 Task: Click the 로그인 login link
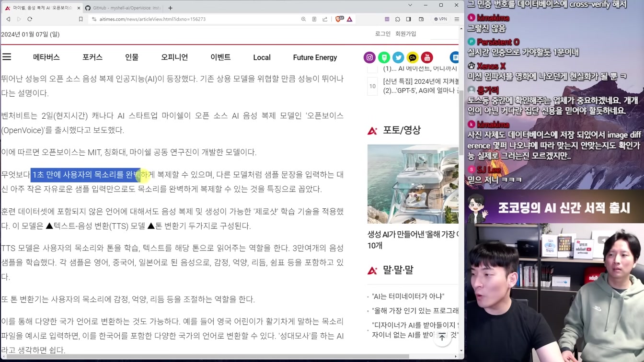pyautogui.click(x=383, y=34)
